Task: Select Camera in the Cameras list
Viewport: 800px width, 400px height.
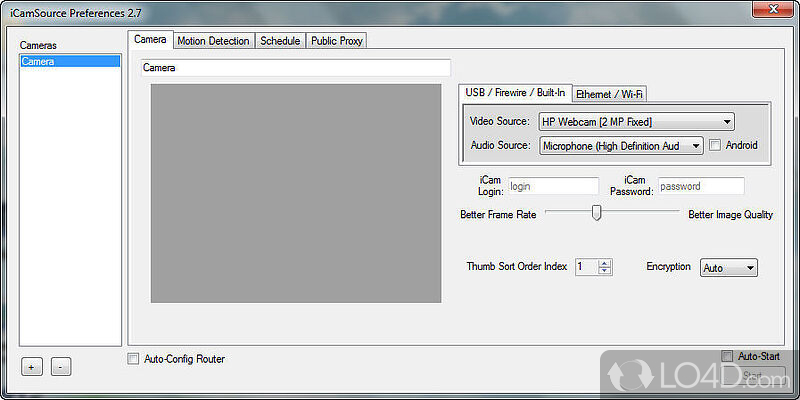Action: (x=70, y=61)
